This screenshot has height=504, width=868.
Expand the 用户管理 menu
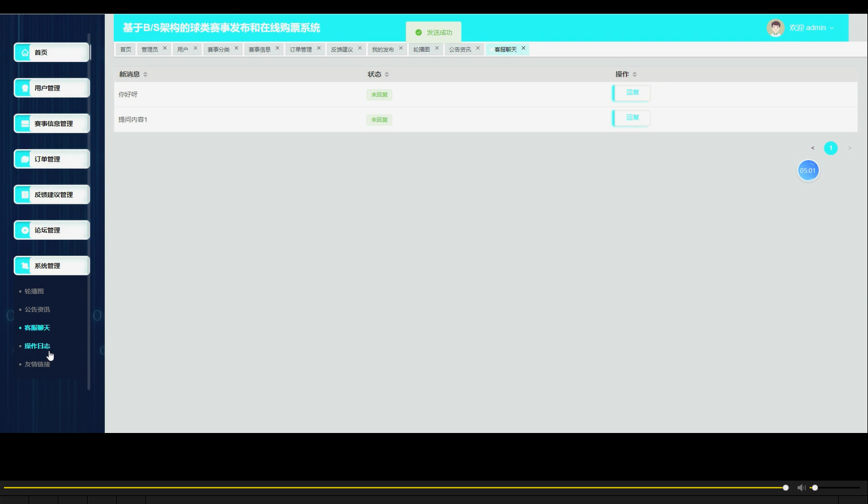(52, 88)
